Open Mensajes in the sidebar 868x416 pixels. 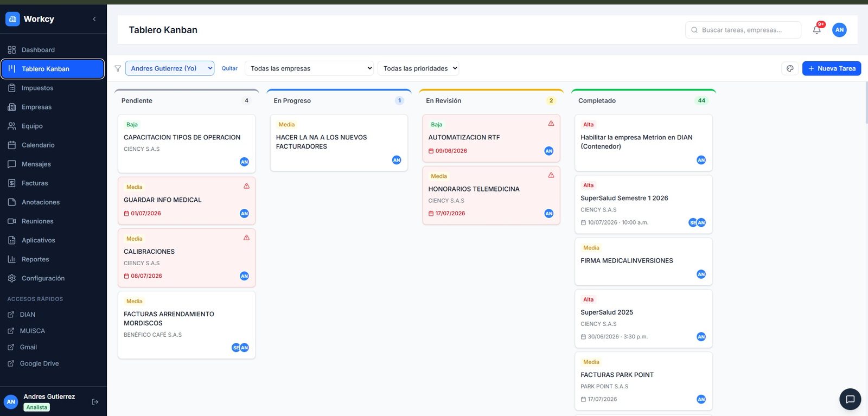[x=53, y=164]
